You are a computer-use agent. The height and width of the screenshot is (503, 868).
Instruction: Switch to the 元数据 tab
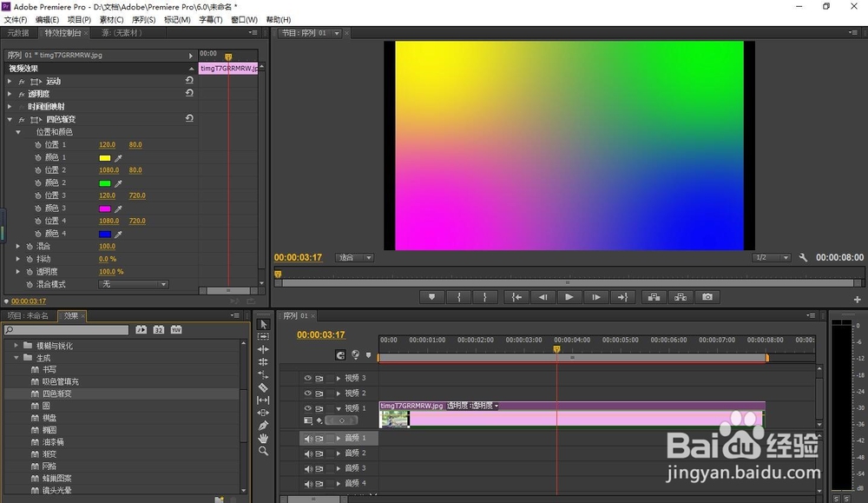click(x=17, y=33)
